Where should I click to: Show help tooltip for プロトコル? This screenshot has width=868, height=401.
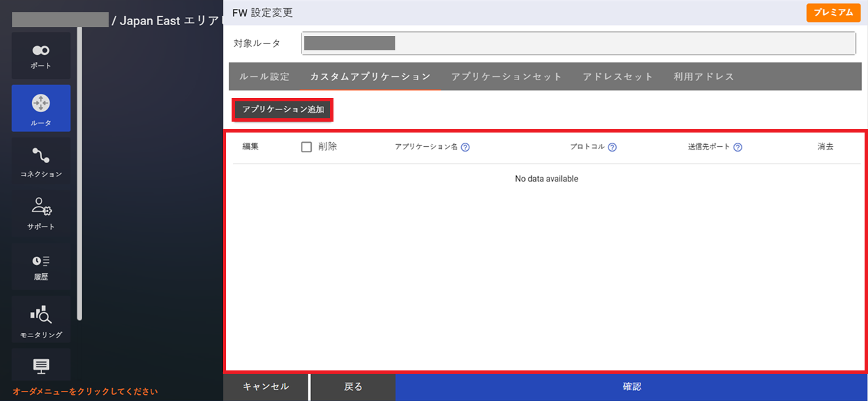click(x=613, y=147)
